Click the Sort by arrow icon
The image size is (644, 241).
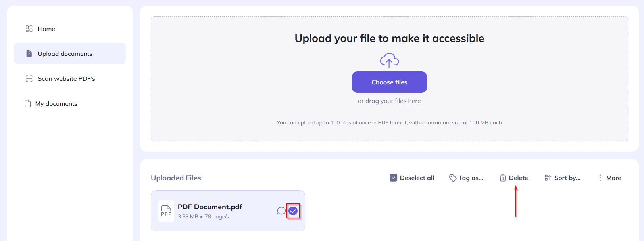pos(548,178)
